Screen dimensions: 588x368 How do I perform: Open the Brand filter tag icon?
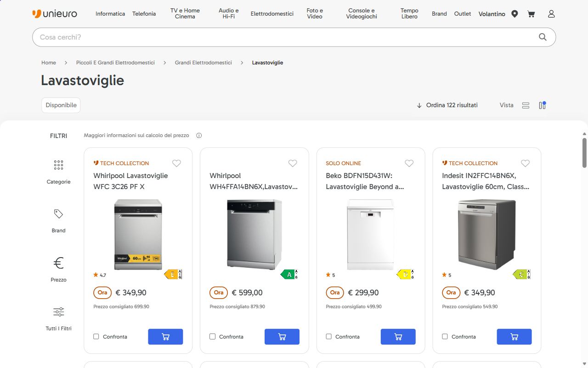[58, 214]
